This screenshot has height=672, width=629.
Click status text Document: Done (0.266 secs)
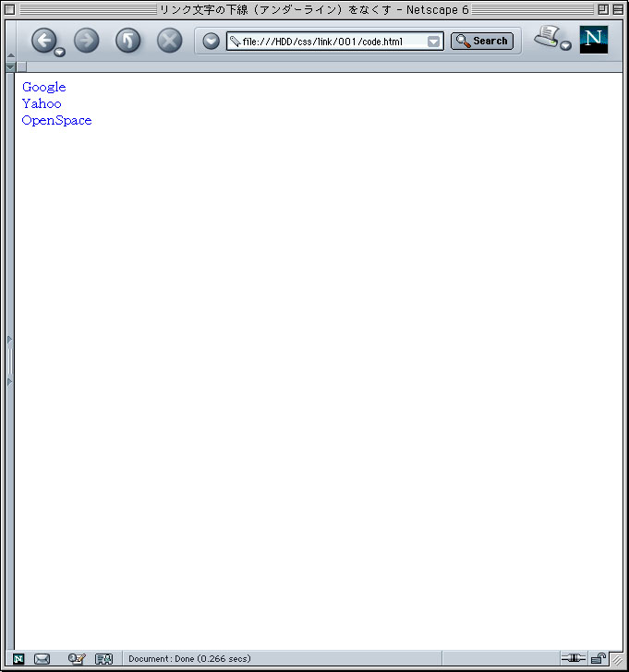click(x=189, y=659)
